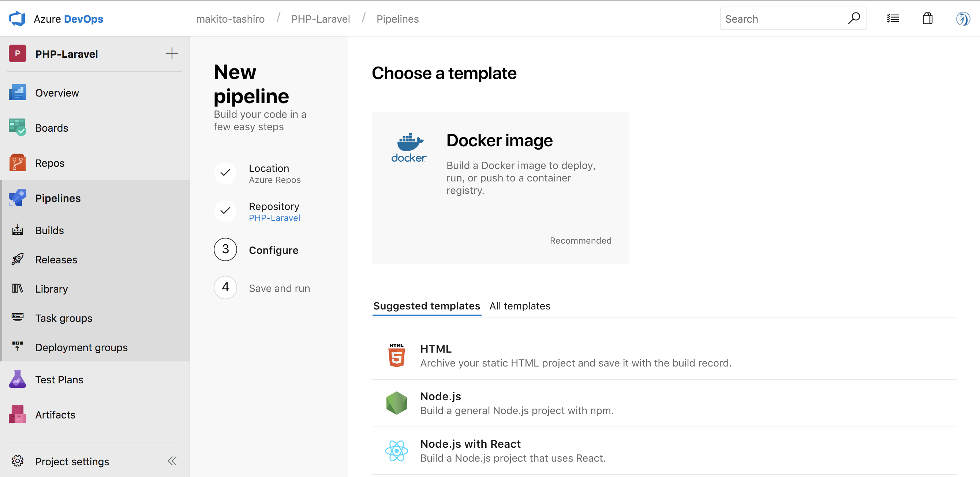
Task: Open the user profile avatar
Action: 963,19
